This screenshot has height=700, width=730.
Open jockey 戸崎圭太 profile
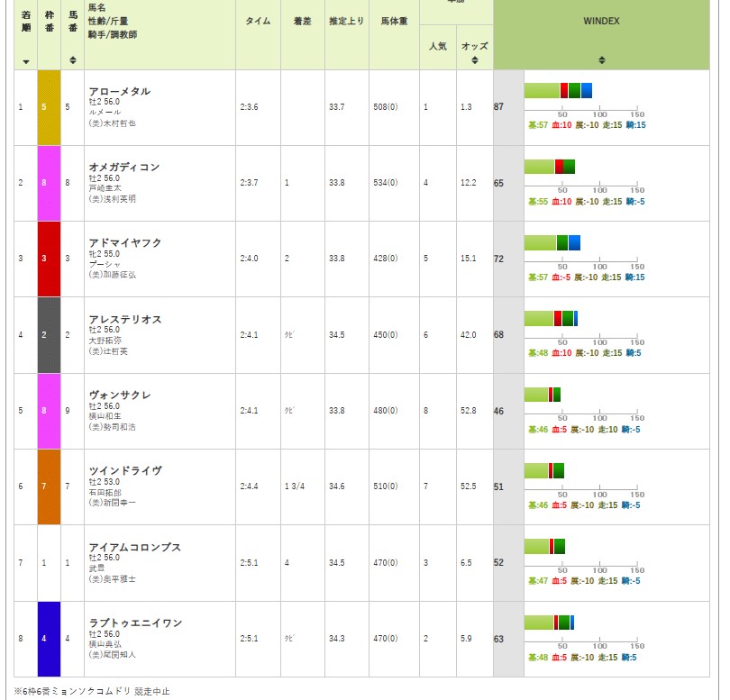tap(104, 188)
